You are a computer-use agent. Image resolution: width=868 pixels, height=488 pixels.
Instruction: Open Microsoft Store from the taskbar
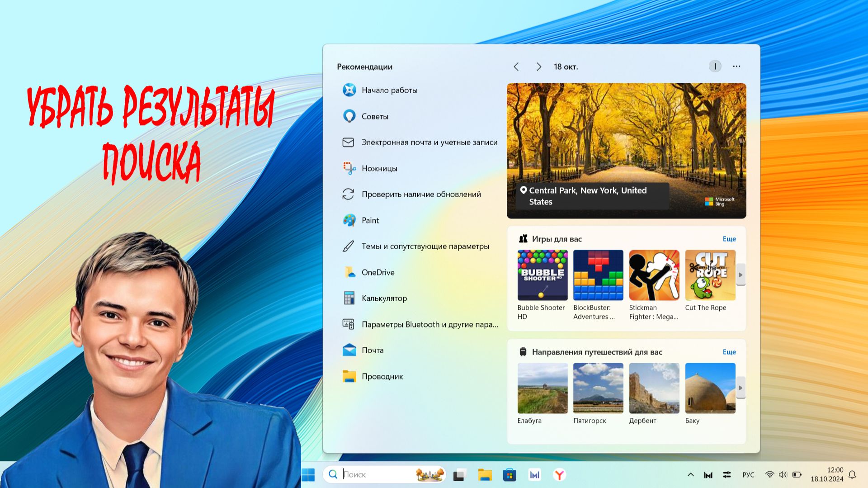(x=509, y=475)
